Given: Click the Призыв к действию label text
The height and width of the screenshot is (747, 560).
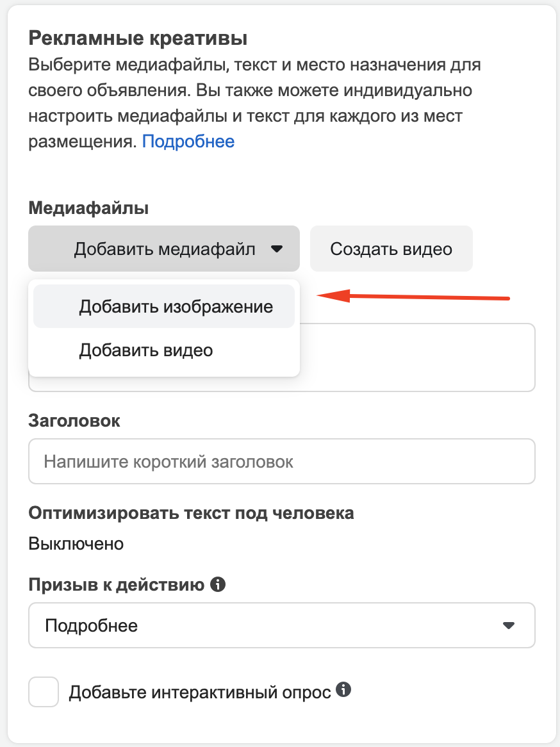Looking at the screenshot, I should coord(116,584).
